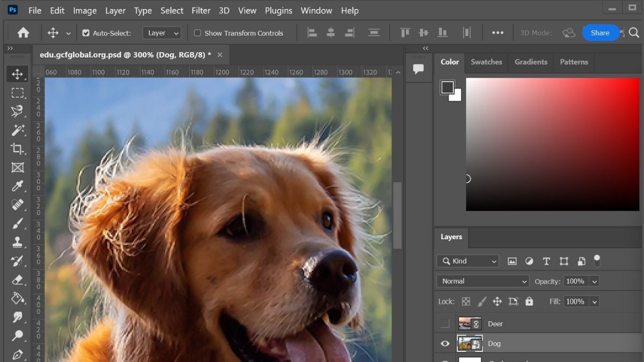Open more align options ellipsis
This screenshot has width=644, height=362.
point(498,33)
